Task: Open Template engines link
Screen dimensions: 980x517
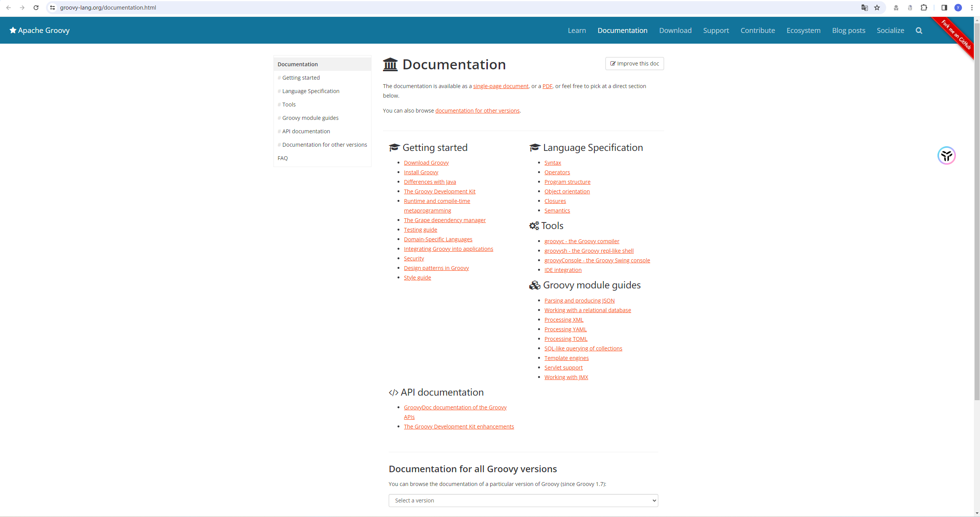Action: [566, 358]
